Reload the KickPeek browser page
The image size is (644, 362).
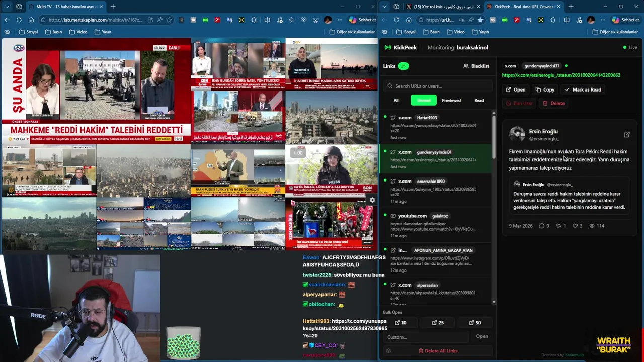coord(396,20)
